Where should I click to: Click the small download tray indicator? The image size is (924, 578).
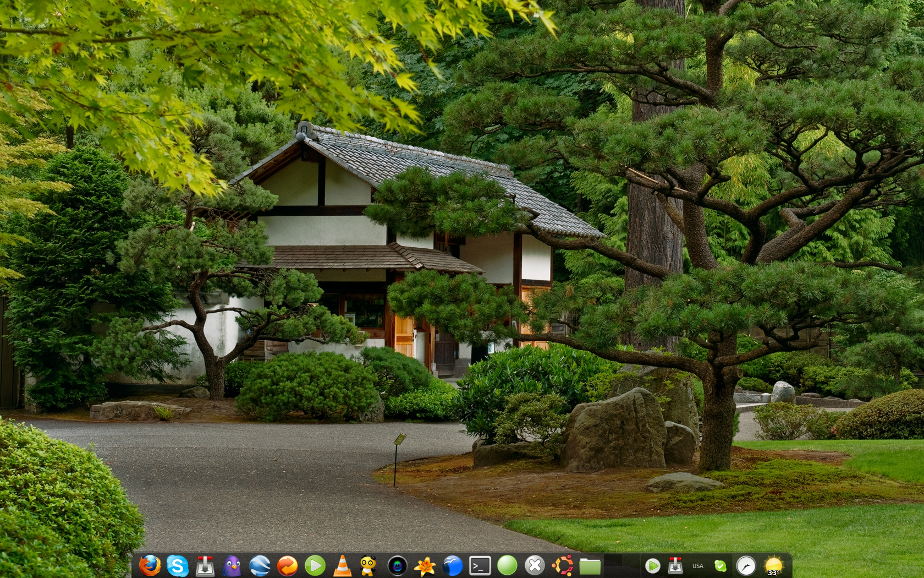675,565
